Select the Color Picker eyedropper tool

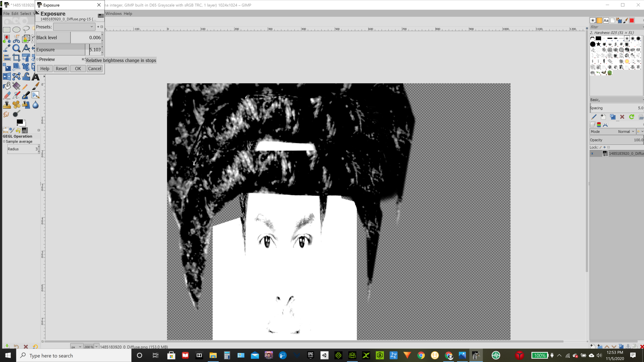pos(6,49)
